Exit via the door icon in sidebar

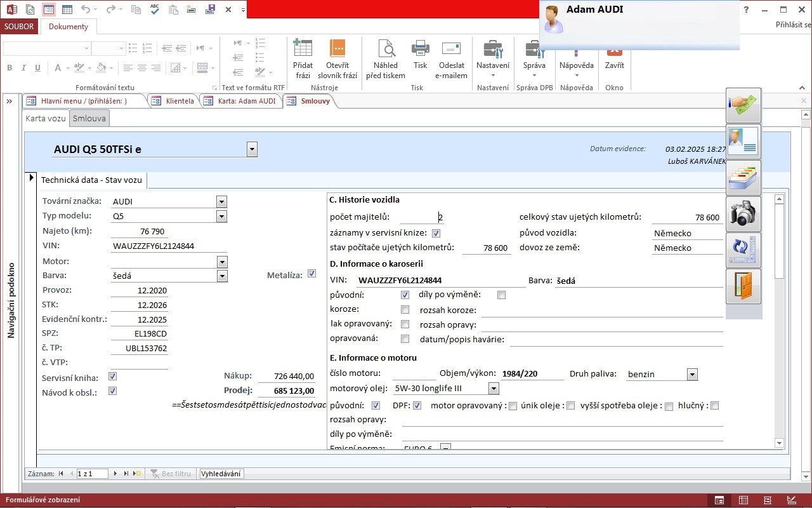pyautogui.click(x=743, y=286)
